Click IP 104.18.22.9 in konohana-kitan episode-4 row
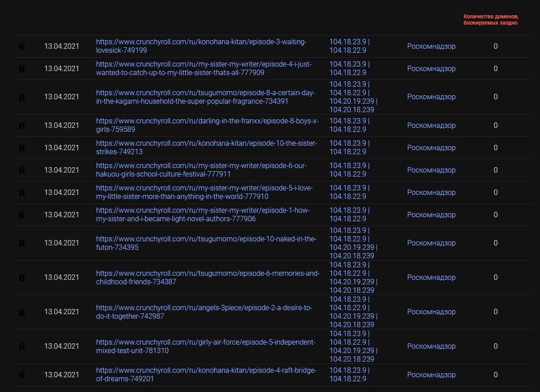 coord(348,379)
